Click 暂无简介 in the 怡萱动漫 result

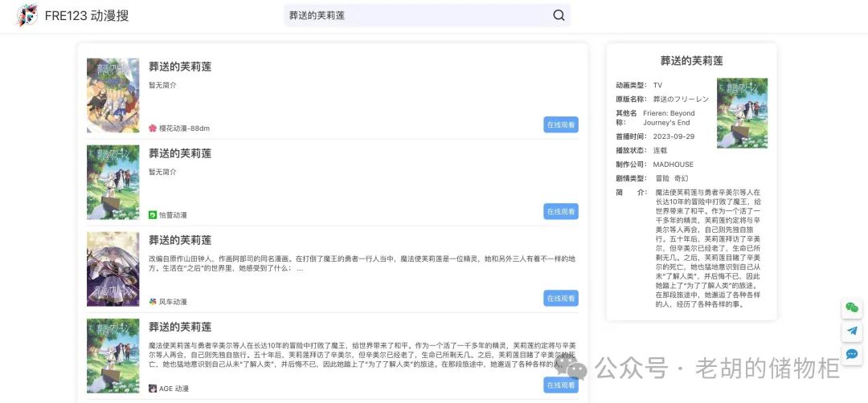162,172
